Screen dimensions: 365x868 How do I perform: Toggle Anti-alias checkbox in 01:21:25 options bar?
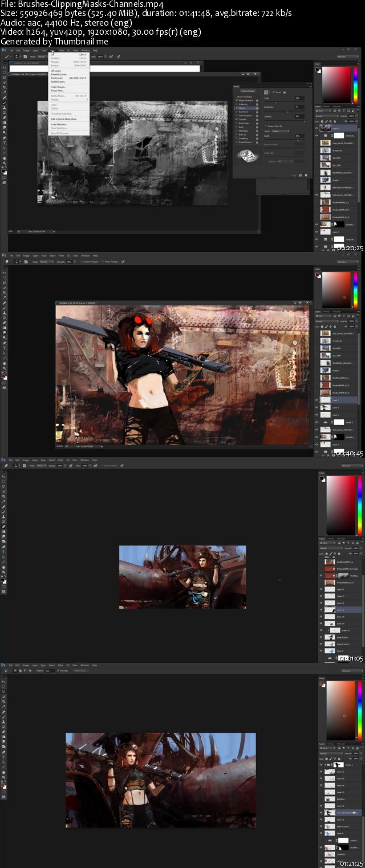coord(58,672)
